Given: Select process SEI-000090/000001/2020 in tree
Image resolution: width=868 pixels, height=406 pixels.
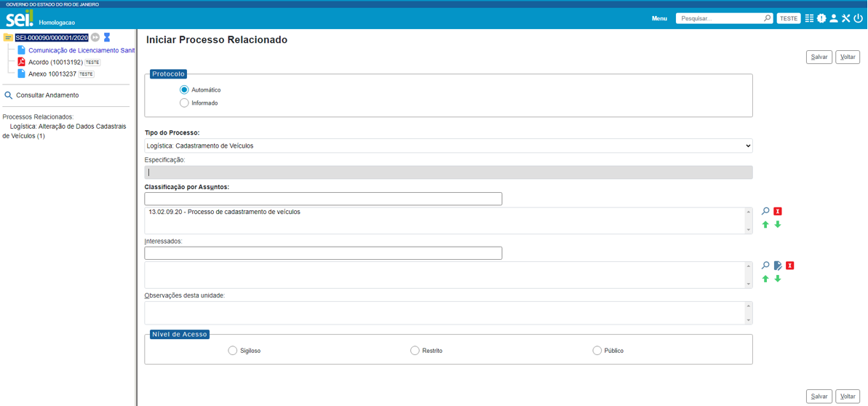Looking at the screenshot, I should coord(52,38).
